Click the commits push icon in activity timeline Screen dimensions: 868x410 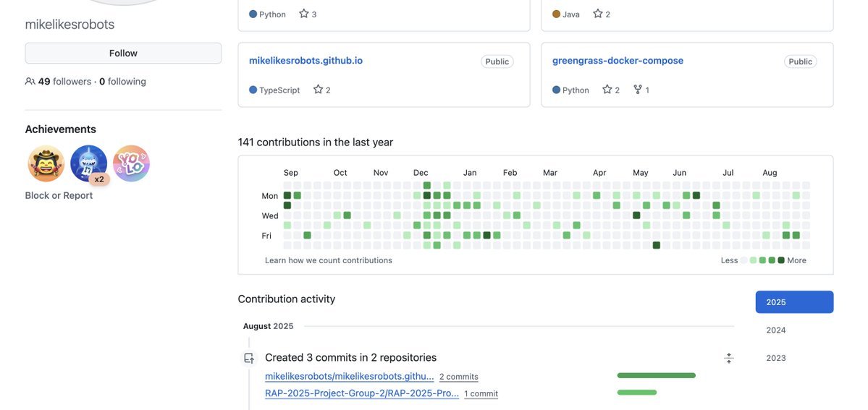249,358
